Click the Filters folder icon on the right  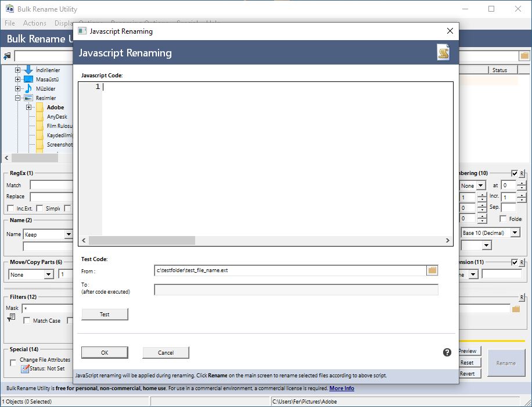(516, 309)
